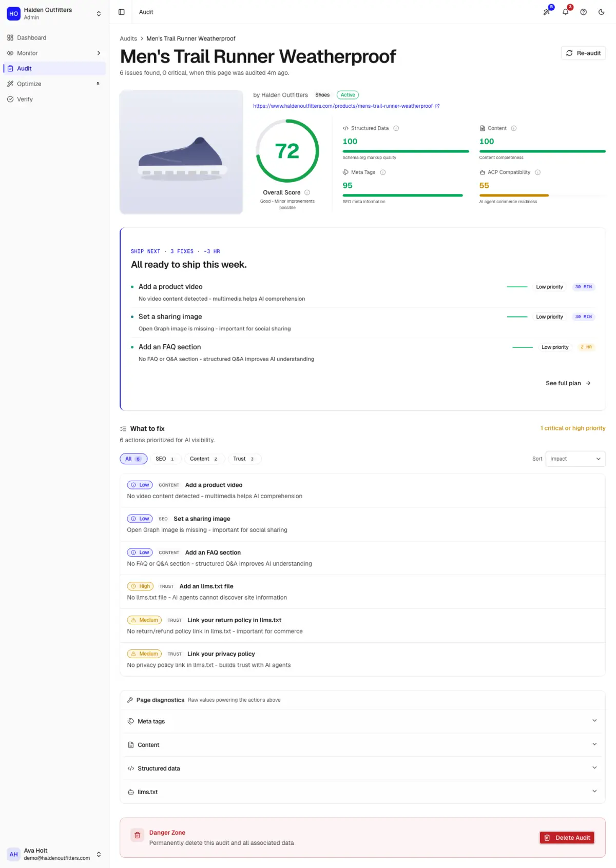The height and width of the screenshot is (868, 616).
Task: Select the SEO filter tab
Action: (x=165, y=459)
